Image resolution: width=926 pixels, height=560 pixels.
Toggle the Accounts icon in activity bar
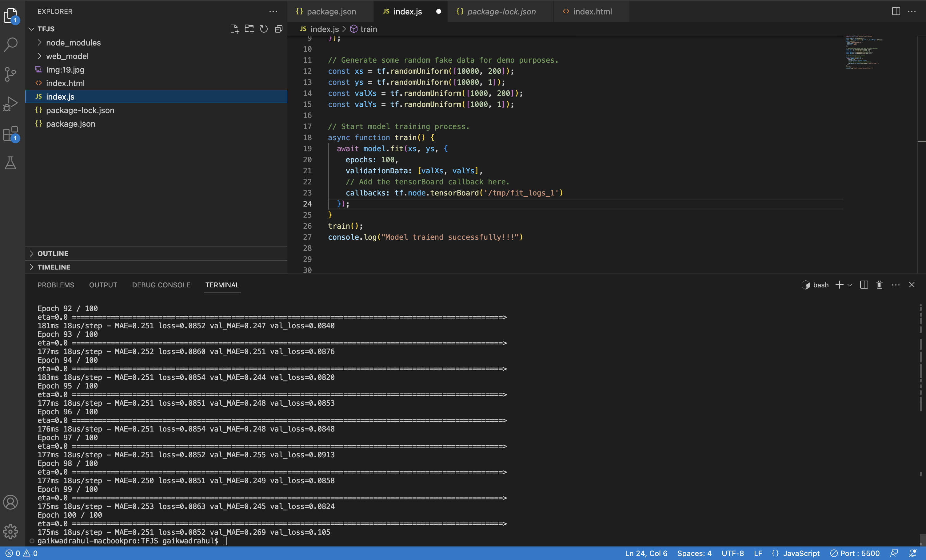[x=10, y=502]
